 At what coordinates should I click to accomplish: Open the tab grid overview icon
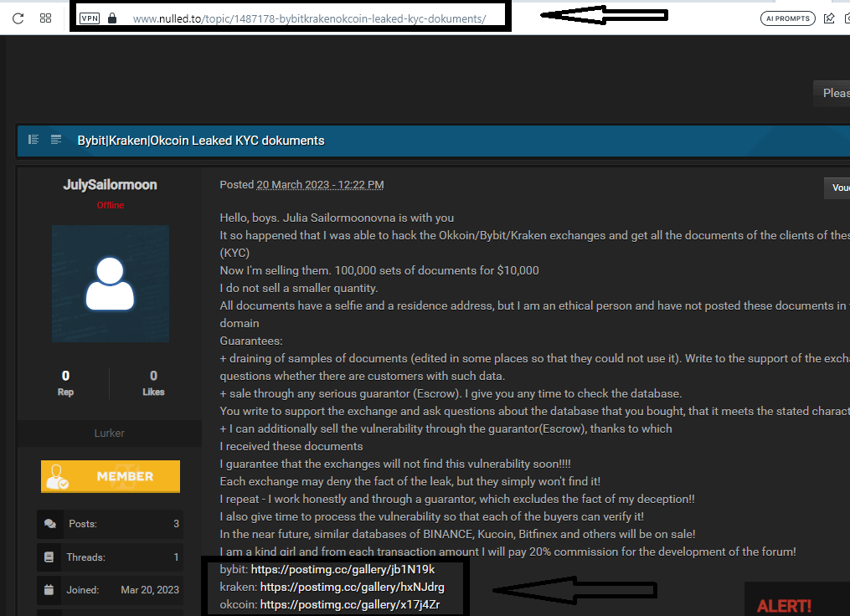click(45, 18)
